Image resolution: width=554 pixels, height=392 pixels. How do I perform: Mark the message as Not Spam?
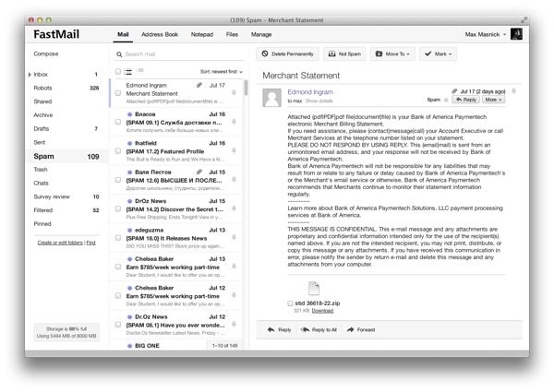[343, 54]
